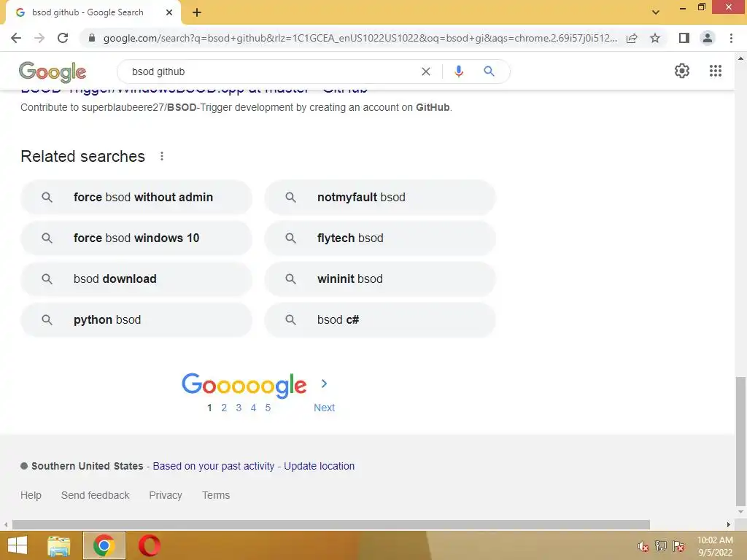The image size is (747, 560).
Task: Open File Explorer from the taskbar
Action: [x=59, y=545]
